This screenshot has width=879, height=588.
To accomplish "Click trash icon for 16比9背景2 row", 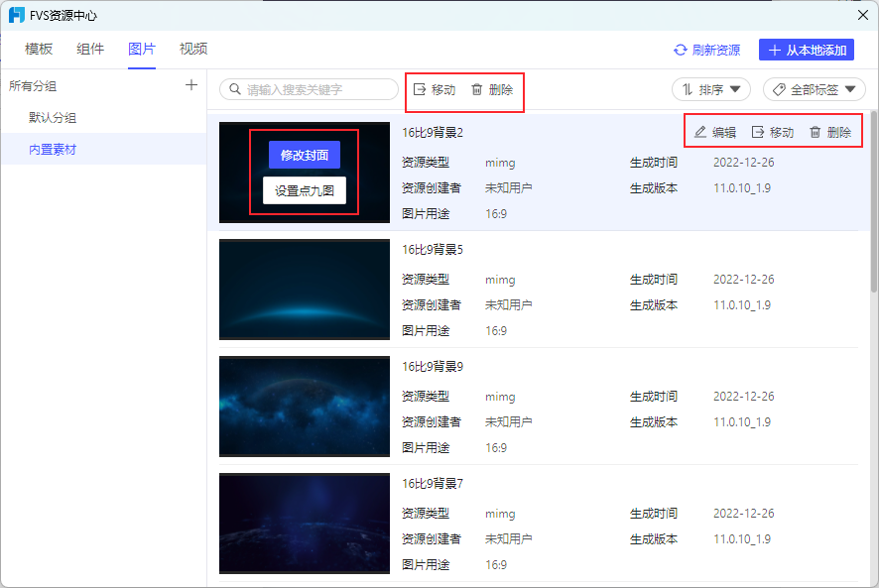I will click(x=816, y=132).
